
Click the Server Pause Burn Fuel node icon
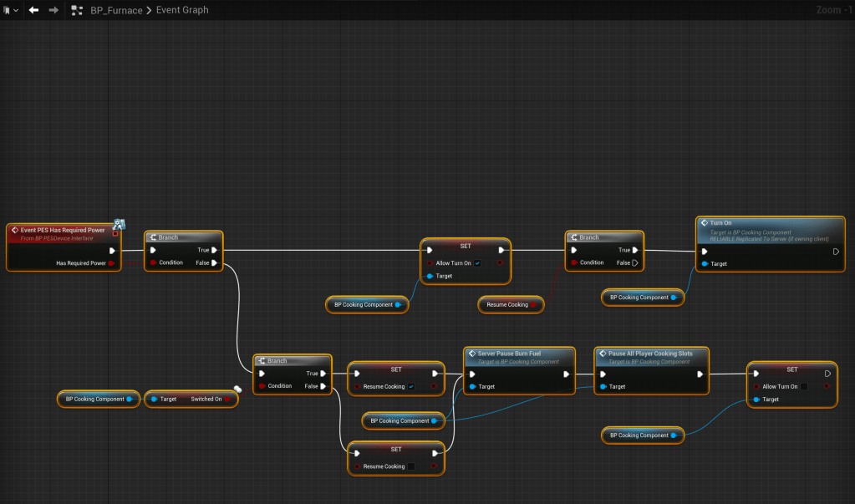[x=471, y=354]
